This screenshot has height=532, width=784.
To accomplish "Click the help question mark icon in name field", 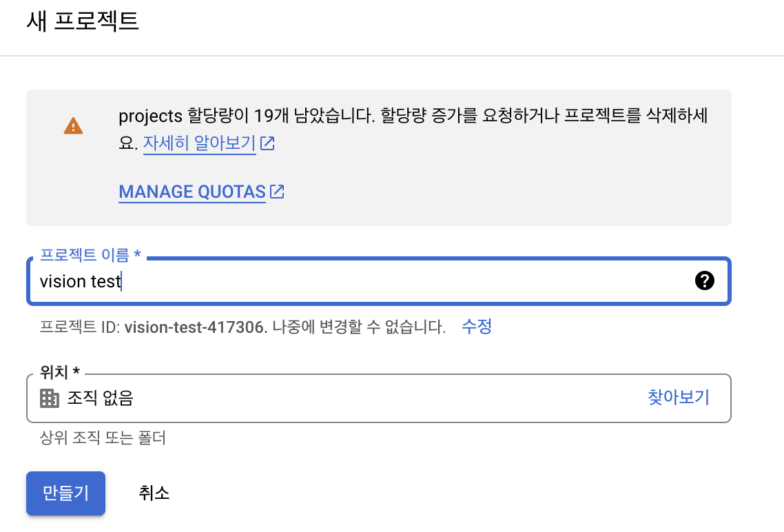I will 705,280.
